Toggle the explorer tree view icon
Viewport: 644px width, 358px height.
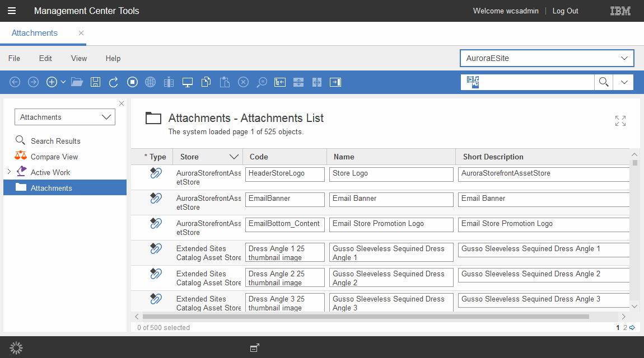(x=280, y=82)
